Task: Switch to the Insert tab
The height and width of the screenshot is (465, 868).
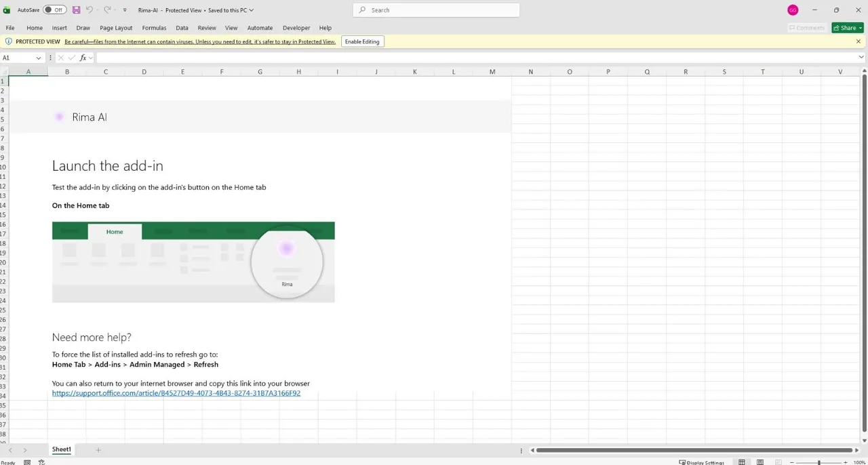Action: pos(60,28)
